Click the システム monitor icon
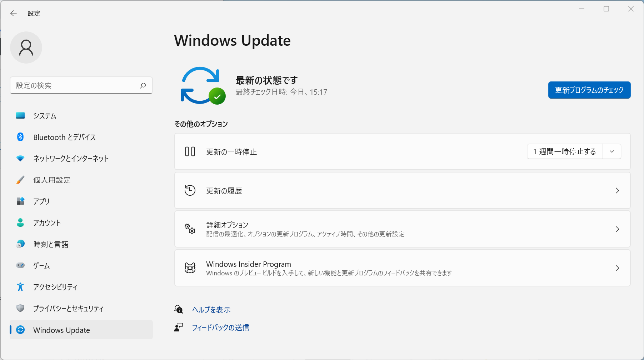644x360 pixels. pyautogui.click(x=20, y=115)
